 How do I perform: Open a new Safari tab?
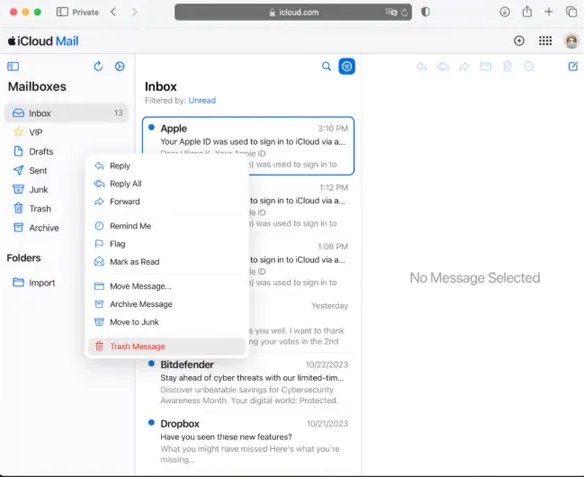tap(548, 12)
